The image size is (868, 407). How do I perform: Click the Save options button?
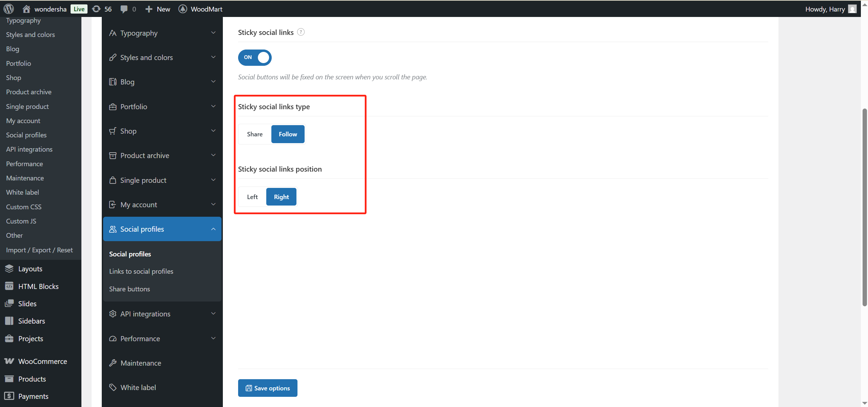pyautogui.click(x=268, y=388)
